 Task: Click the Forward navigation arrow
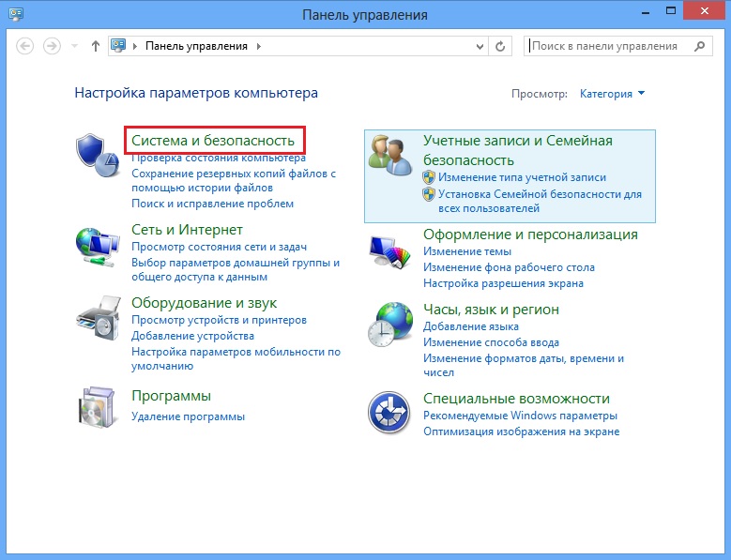click(x=52, y=46)
